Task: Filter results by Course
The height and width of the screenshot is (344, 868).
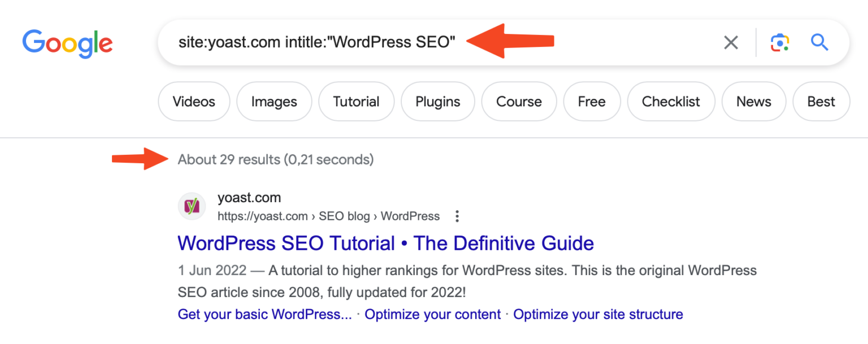Action: 519,102
